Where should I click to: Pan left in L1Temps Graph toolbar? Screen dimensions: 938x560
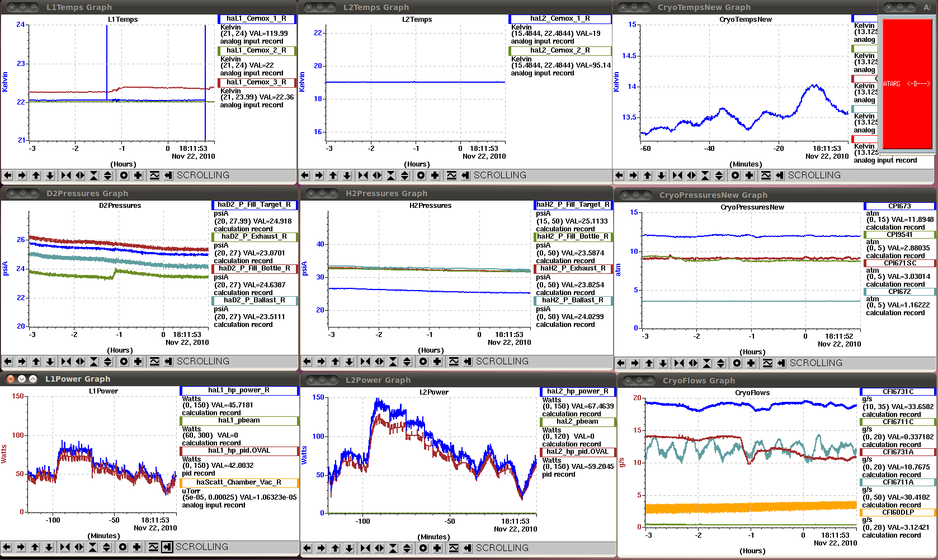tap(8, 175)
